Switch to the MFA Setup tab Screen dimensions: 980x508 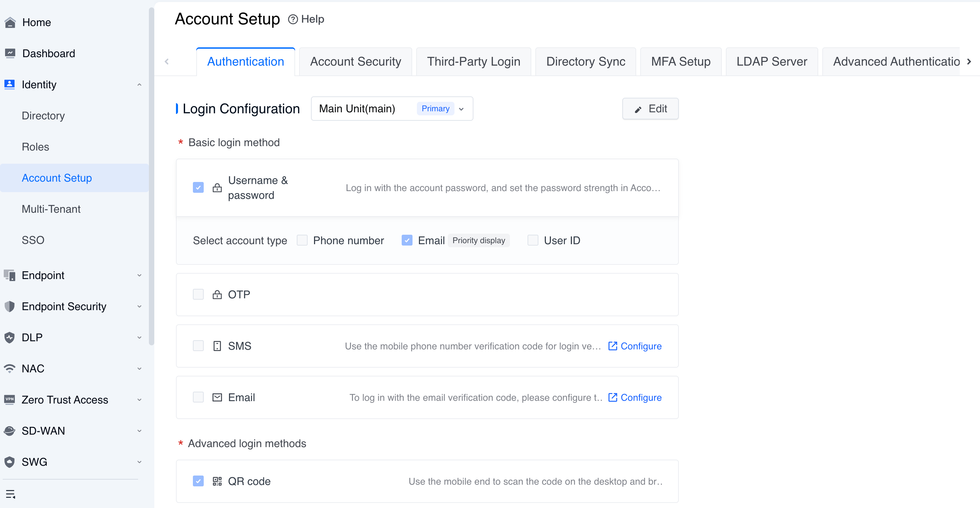click(x=680, y=62)
